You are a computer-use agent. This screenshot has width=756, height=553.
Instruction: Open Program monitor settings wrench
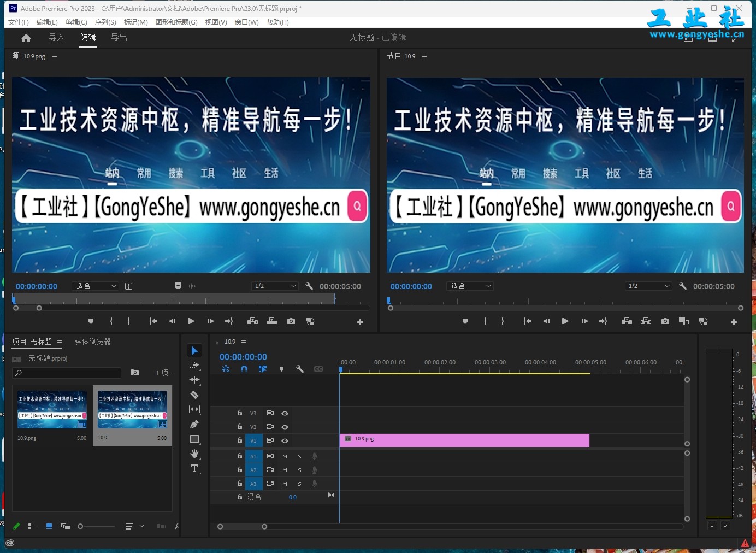tap(683, 286)
